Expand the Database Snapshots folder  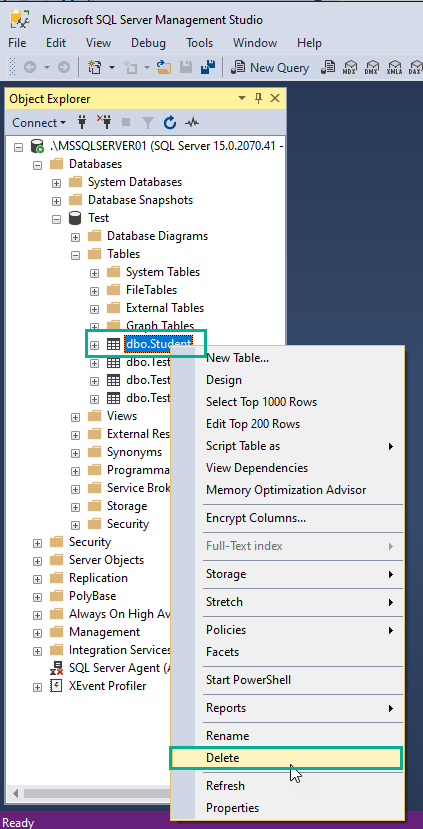tap(57, 201)
